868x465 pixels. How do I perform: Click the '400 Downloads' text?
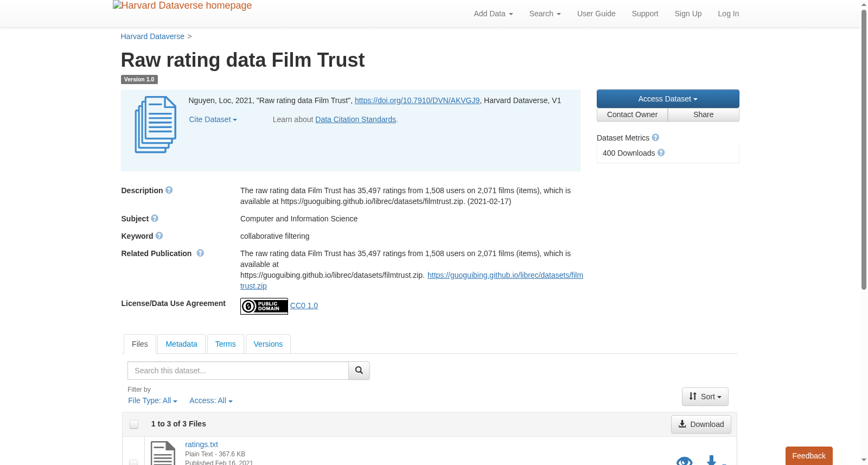tap(629, 153)
